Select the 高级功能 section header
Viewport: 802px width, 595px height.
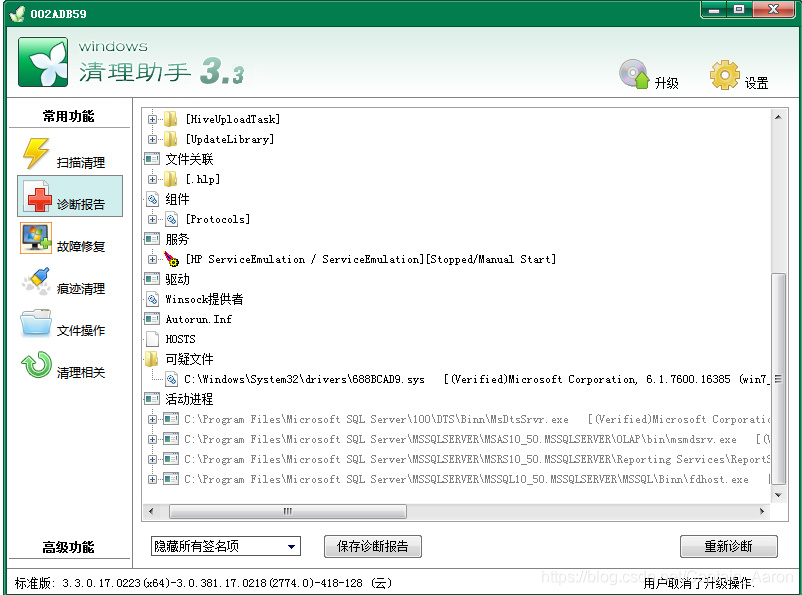tap(68, 547)
